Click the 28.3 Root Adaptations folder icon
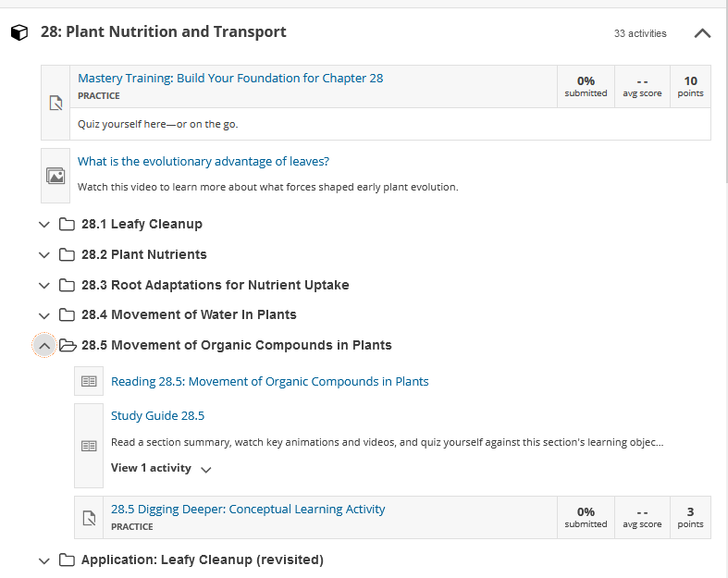Viewport: 728px width, 578px height. pyautogui.click(x=67, y=285)
